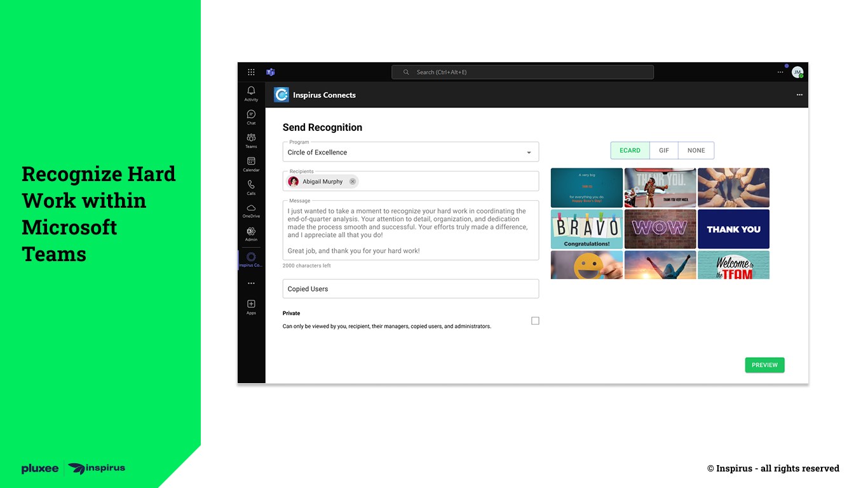
Task: Click inside the Message text area
Action: click(x=410, y=231)
